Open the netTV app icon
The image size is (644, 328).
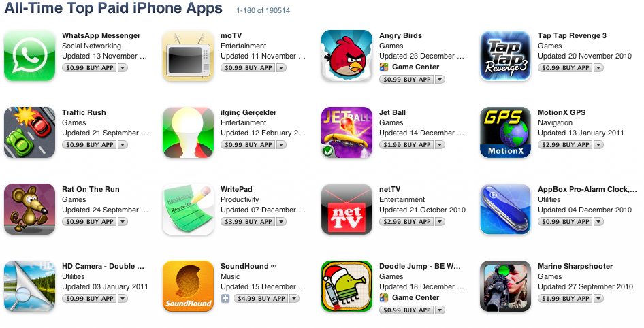coord(347,210)
